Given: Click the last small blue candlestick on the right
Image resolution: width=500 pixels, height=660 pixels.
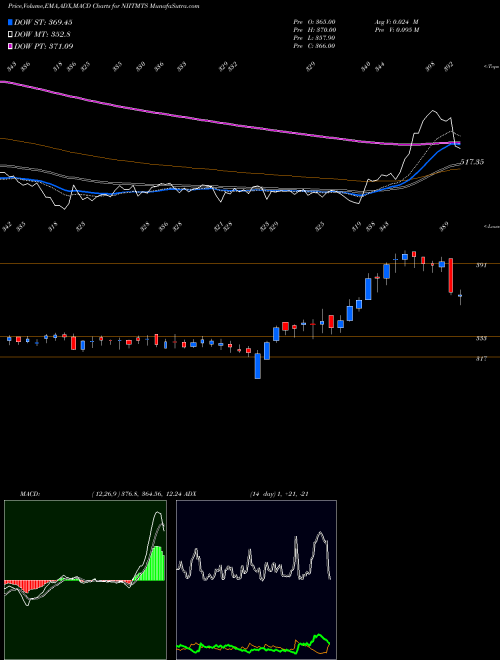Looking at the screenshot, I should 460,296.
